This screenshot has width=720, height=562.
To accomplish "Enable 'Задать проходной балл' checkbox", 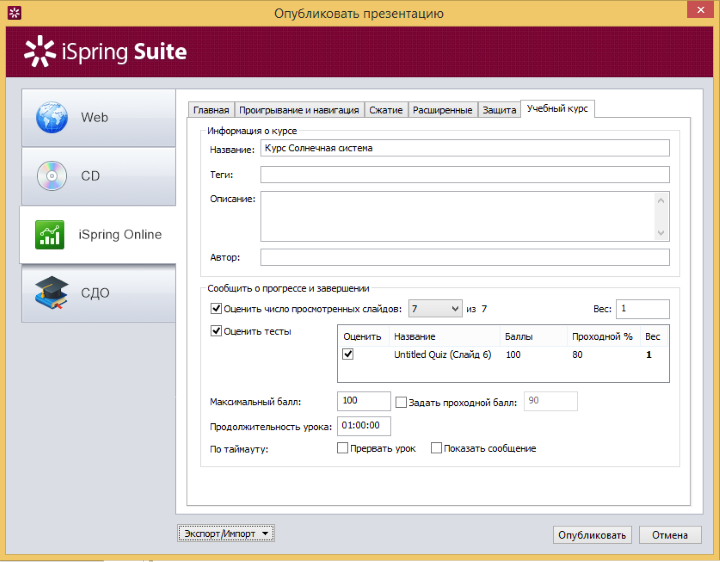I will click(401, 403).
